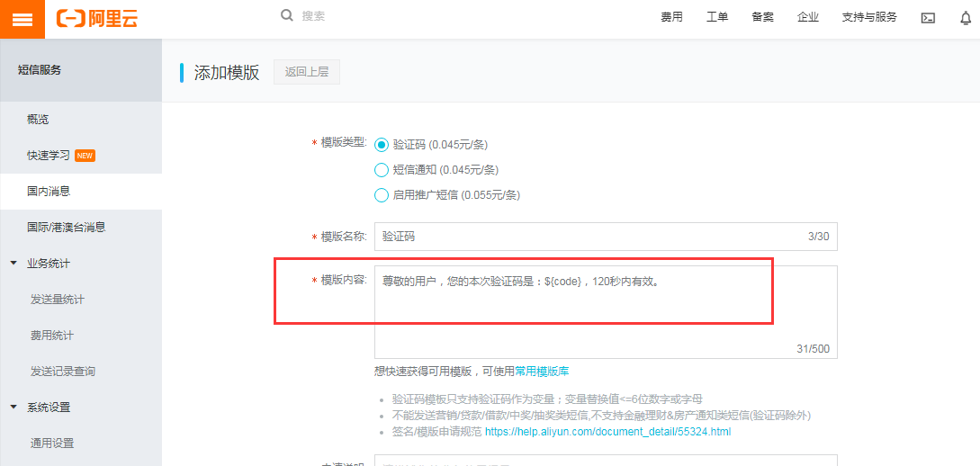Collapse the 系统设置 section arrow
The height and width of the screenshot is (466, 980).
click(x=13, y=408)
